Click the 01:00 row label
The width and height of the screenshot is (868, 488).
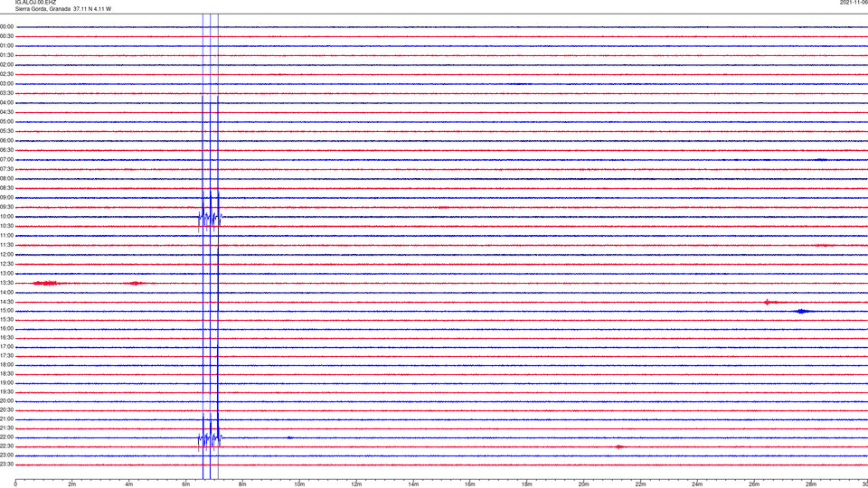click(6, 46)
